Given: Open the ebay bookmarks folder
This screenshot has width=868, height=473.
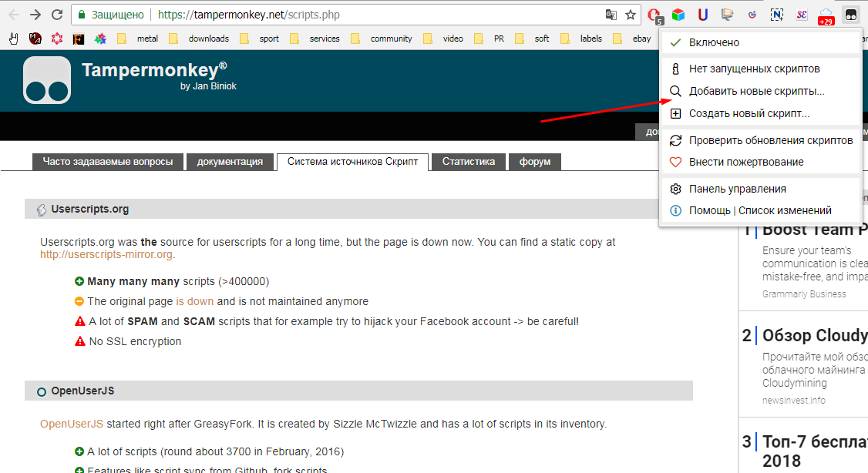Looking at the screenshot, I should 631,39.
